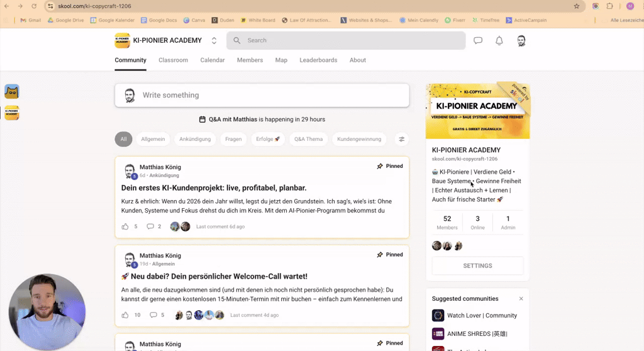Open the community switcher arrows
Screen dimensions: 644x351
point(214,40)
